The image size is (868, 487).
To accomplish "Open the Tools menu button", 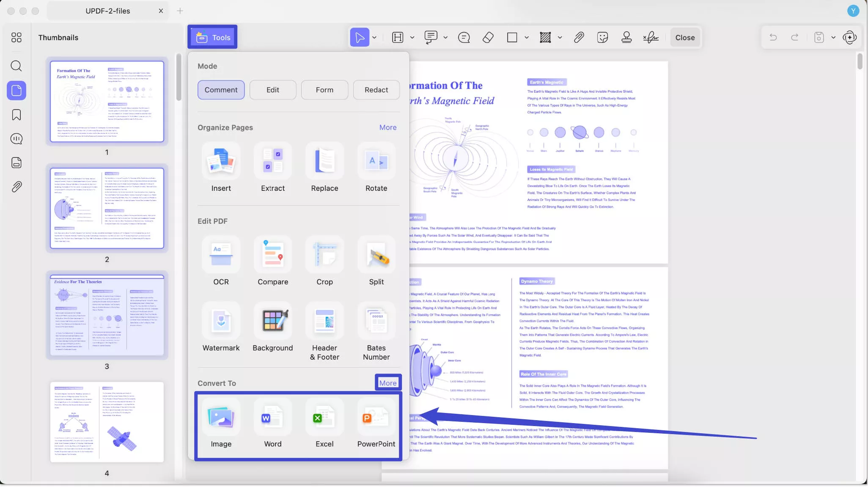I will click(x=212, y=37).
